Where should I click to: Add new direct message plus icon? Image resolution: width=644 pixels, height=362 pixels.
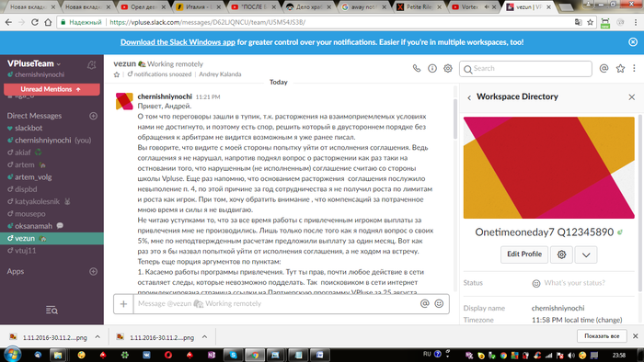pyautogui.click(x=93, y=116)
